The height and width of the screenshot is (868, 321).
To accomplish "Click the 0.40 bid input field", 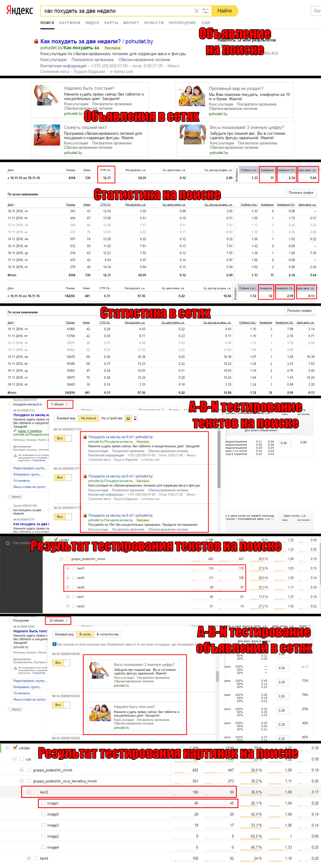I will click(x=285, y=443).
